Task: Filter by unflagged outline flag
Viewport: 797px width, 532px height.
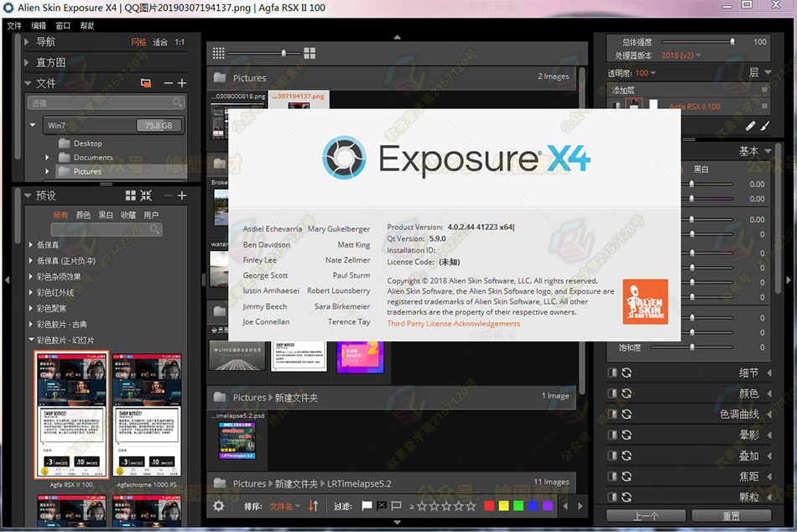Action: [x=396, y=506]
